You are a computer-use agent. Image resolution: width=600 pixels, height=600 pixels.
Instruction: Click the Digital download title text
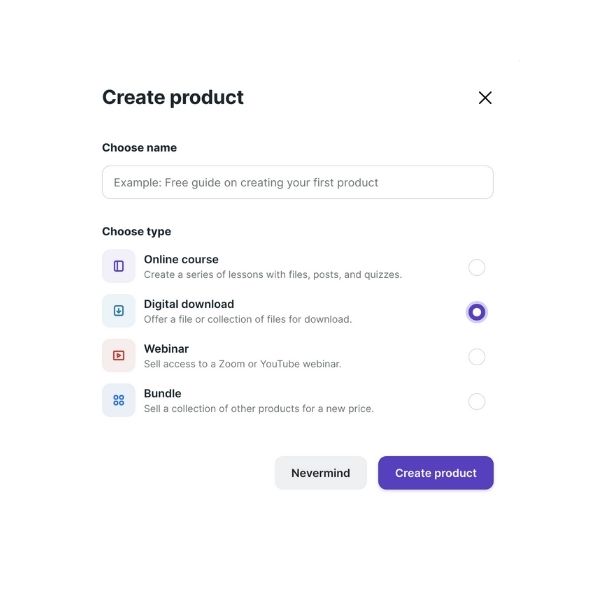click(189, 304)
